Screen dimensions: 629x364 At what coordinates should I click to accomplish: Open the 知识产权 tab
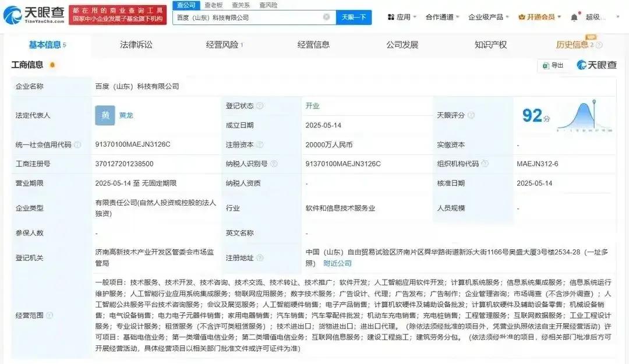[490, 45]
